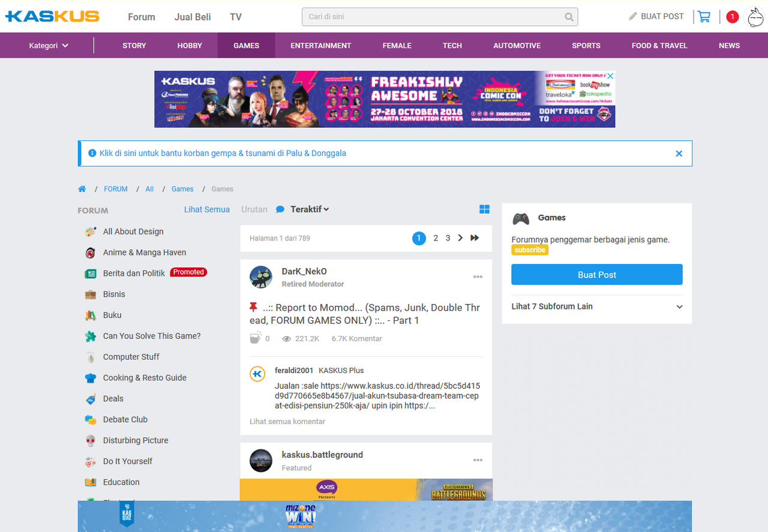
Task: Open the "Lihat Semua" link
Action: (x=206, y=209)
